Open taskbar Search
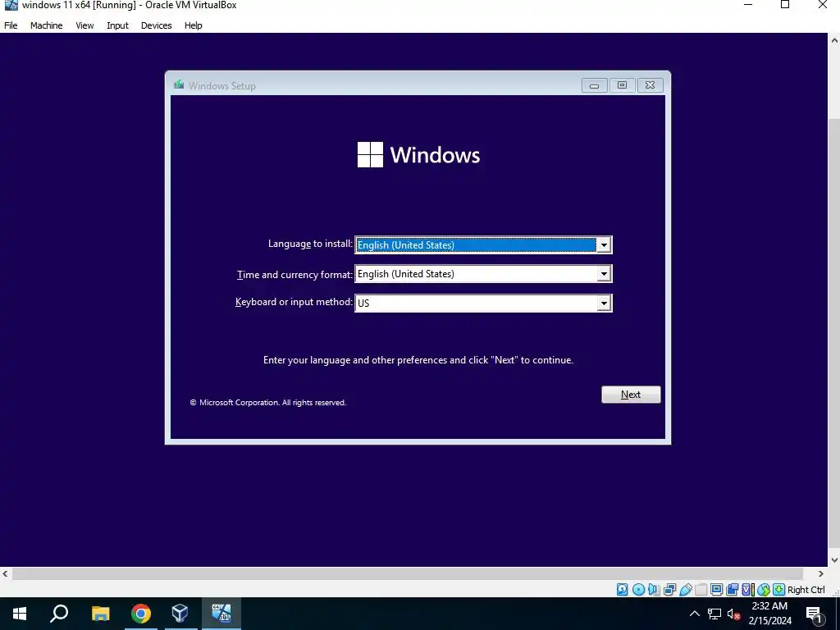This screenshot has height=630, width=840. pos(59,614)
